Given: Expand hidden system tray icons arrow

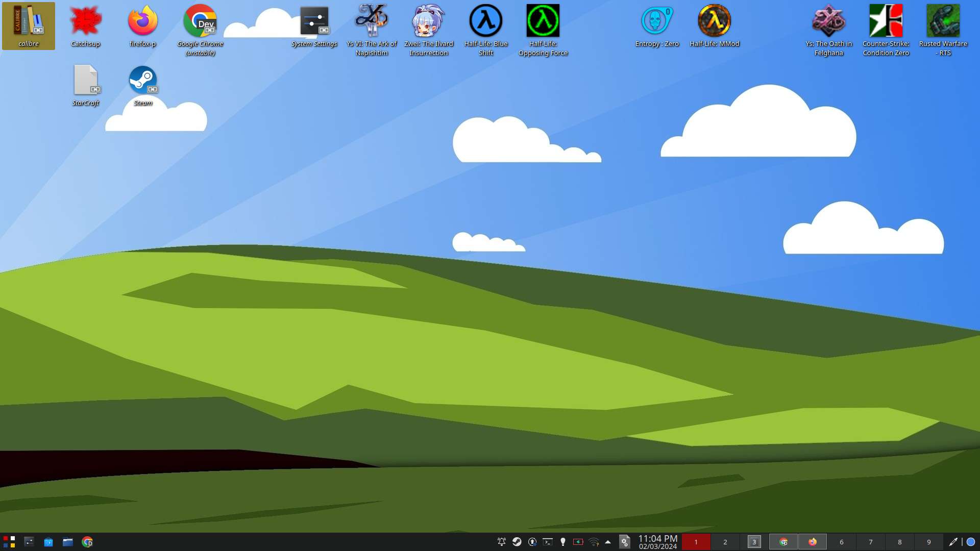Looking at the screenshot, I should click(x=608, y=542).
